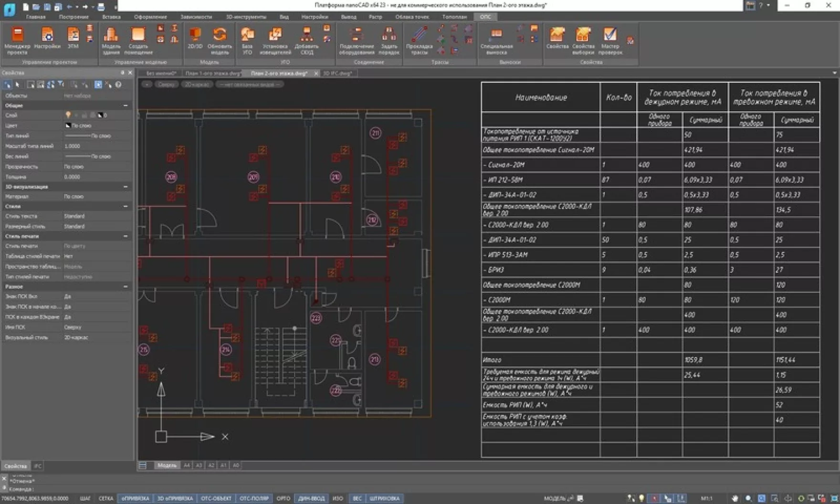Select the A4 layout tab
The width and height of the screenshot is (840, 504).
coord(186,465)
